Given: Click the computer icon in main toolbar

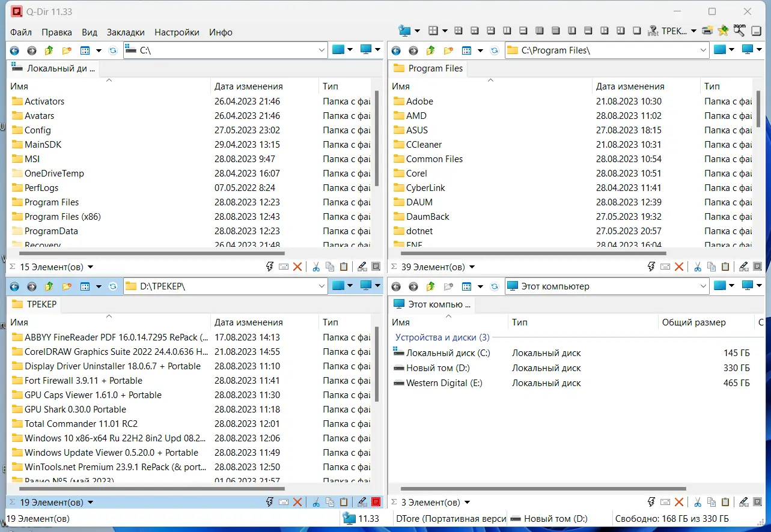Looking at the screenshot, I should (404, 31).
